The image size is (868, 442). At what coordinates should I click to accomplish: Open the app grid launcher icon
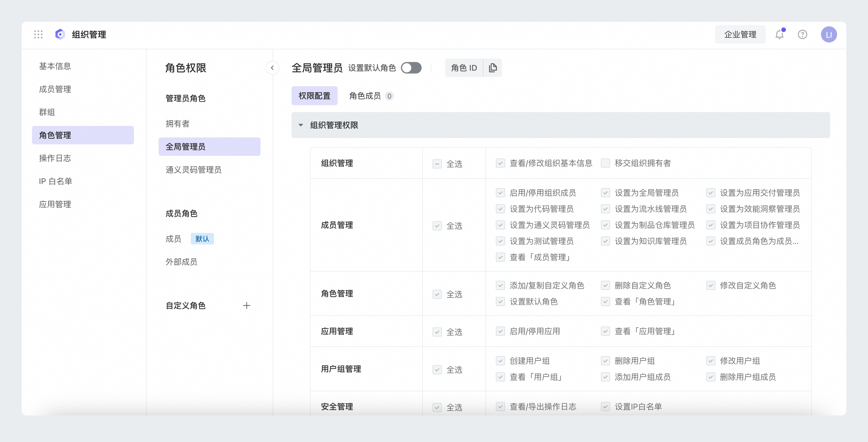(x=38, y=34)
